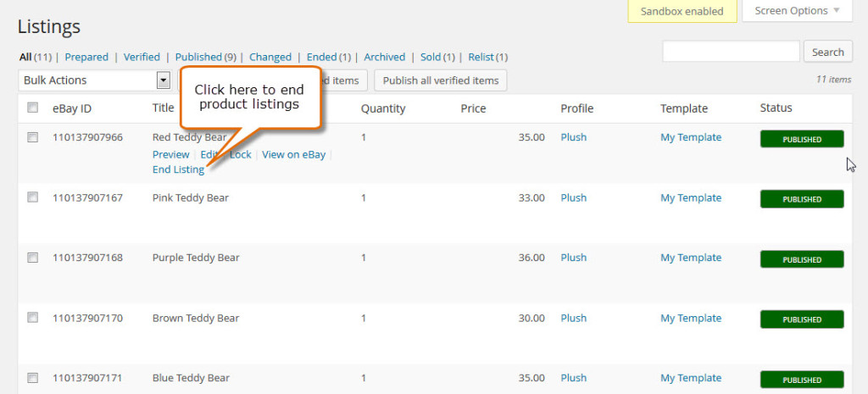Filter listings by Sold
Image resolution: width=868 pixels, height=394 pixels.
click(x=430, y=57)
